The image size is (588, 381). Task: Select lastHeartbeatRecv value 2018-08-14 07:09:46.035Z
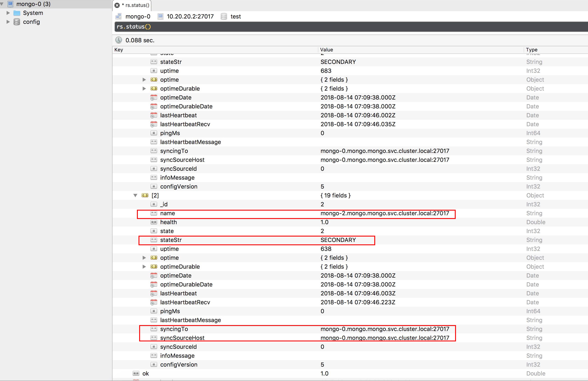point(358,124)
